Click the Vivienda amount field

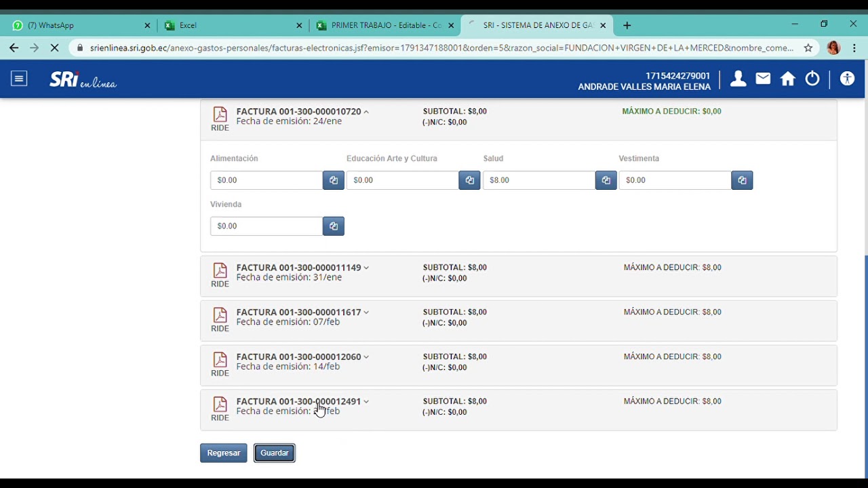[x=267, y=226]
